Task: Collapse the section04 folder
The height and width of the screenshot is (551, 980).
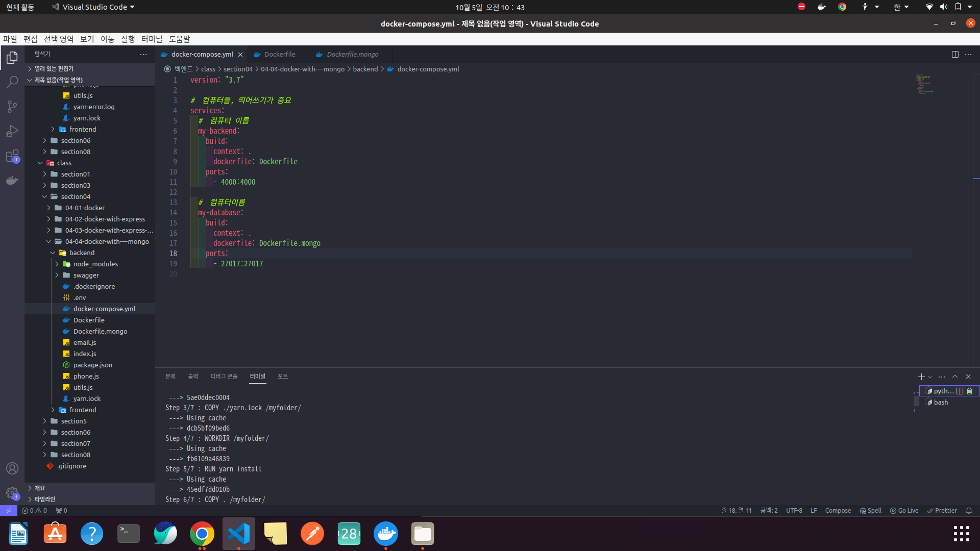Action: [x=90, y=197]
